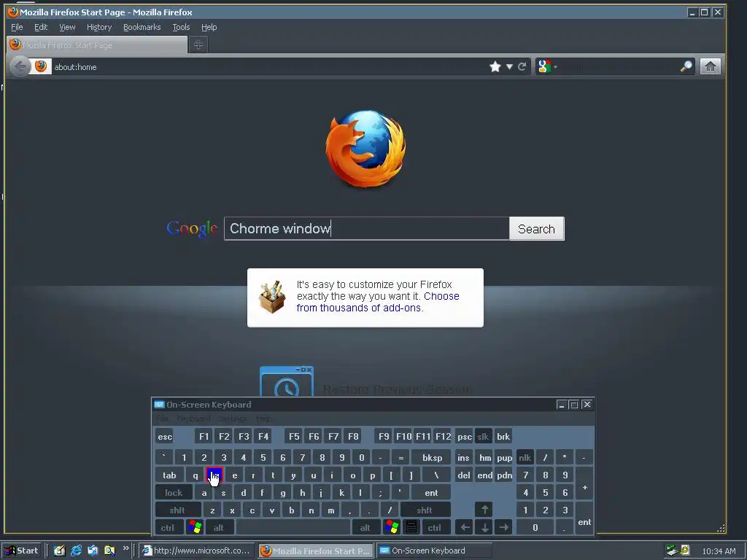Click the space bar on the On-Screen Keyboard
Image resolution: width=747 pixels, height=560 pixels.
pyautogui.click(x=293, y=528)
